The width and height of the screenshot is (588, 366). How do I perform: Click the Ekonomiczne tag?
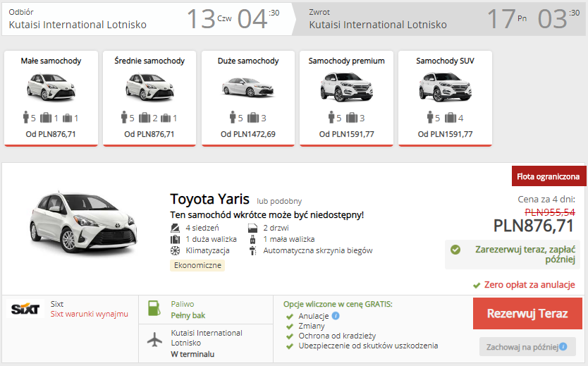click(x=197, y=265)
